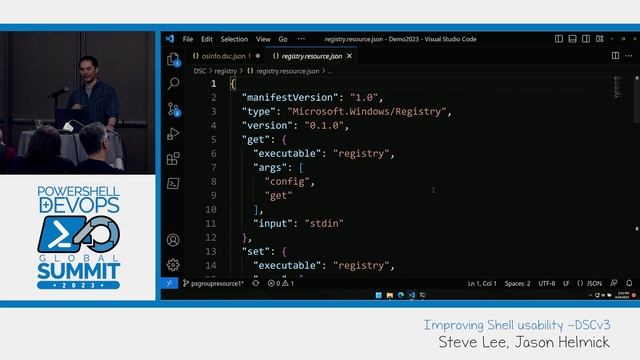Split the editor to the right
This screenshot has width=640, height=360.
[616, 56]
